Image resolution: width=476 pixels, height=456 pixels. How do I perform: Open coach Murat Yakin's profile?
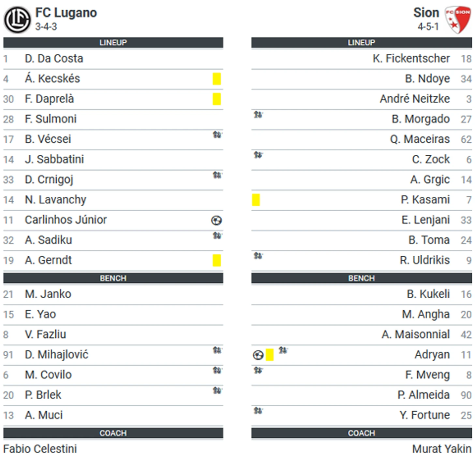442,449
